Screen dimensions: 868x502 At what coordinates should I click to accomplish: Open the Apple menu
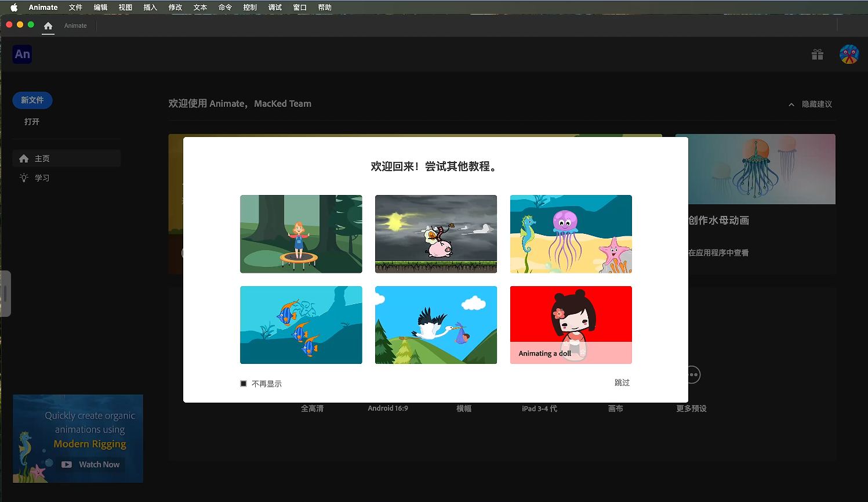[14, 8]
